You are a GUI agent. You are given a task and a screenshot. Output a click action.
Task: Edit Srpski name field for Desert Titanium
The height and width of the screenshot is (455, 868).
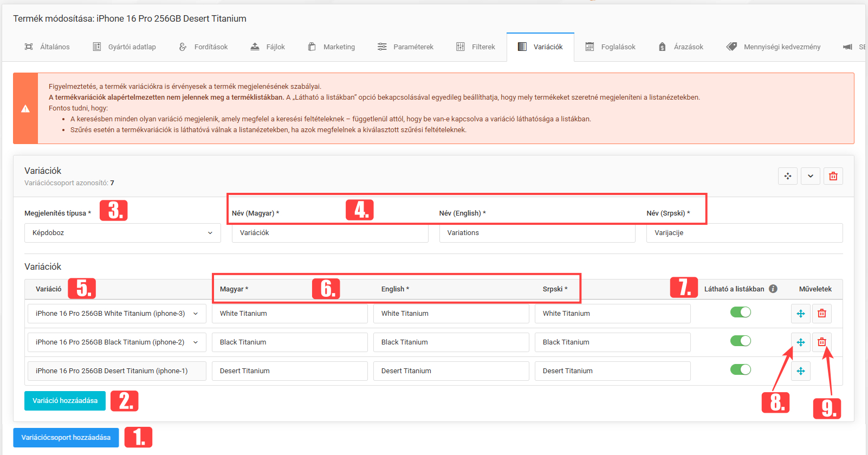[613, 371]
